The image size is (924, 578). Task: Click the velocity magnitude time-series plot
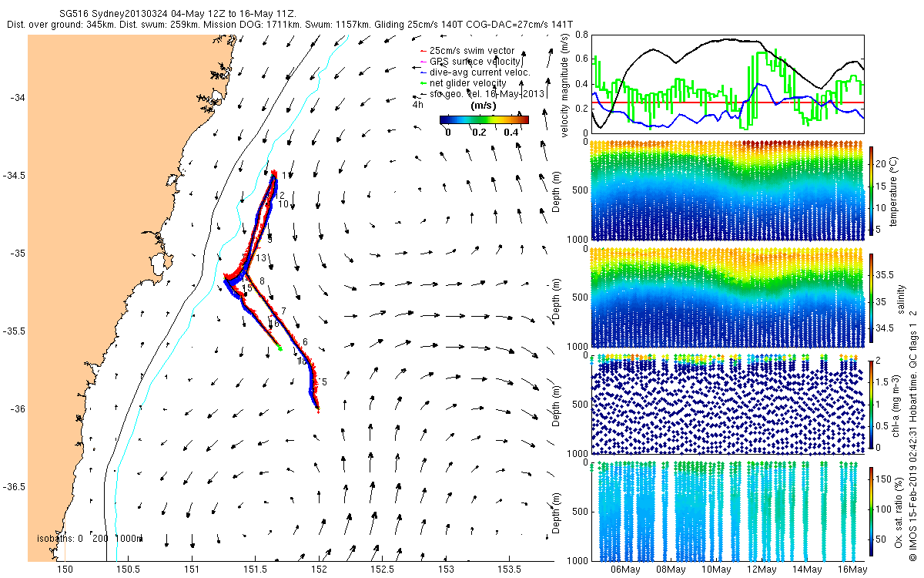pos(728,85)
